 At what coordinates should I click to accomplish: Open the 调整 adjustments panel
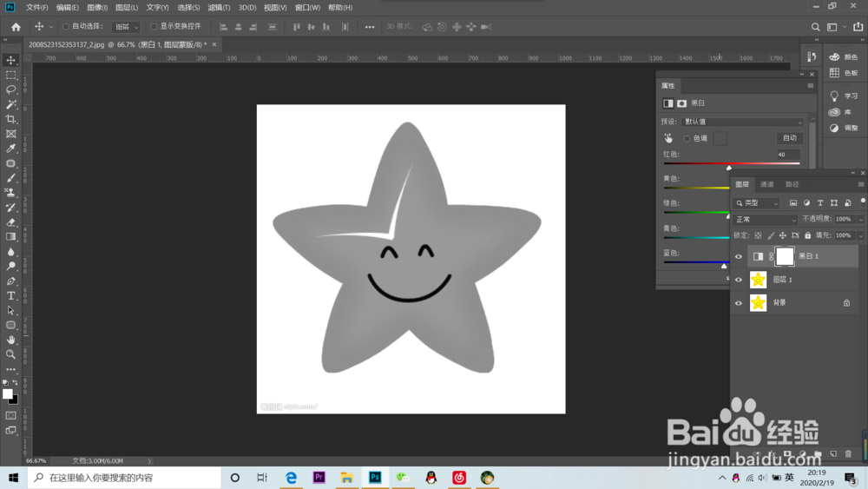(842, 128)
